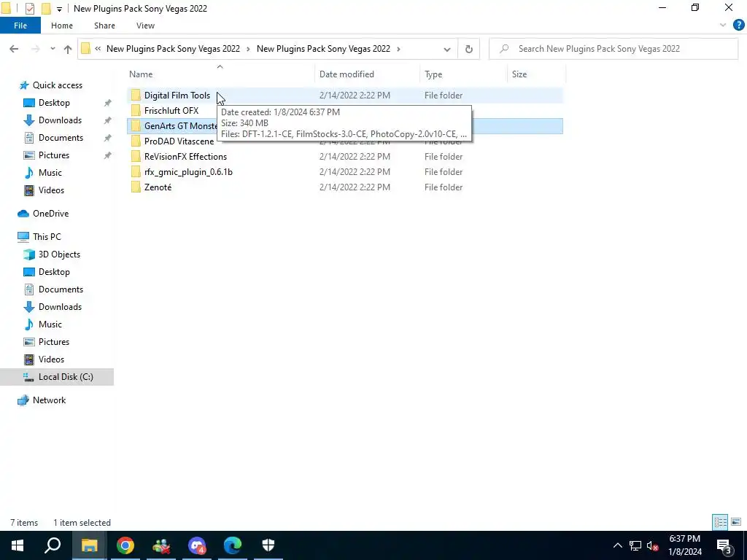Viewport: 747px width, 560px height.
Task: Click first New Plugins Pack breadcrumb segment
Action: click(173, 49)
